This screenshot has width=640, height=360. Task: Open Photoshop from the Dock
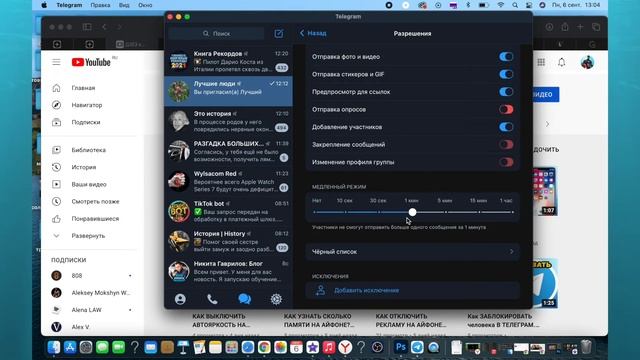click(401, 347)
